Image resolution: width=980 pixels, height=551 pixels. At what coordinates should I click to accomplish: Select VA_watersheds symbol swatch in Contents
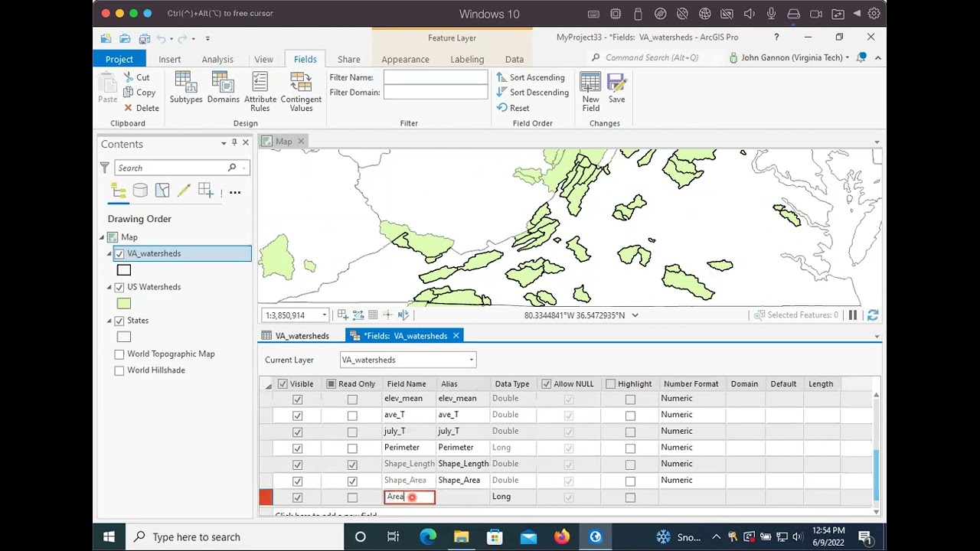pyautogui.click(x=124, y=270)
